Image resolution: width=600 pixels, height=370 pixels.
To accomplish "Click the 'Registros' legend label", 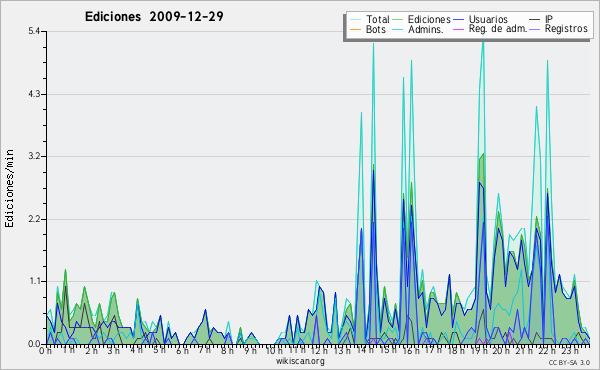I will (566, 29).
